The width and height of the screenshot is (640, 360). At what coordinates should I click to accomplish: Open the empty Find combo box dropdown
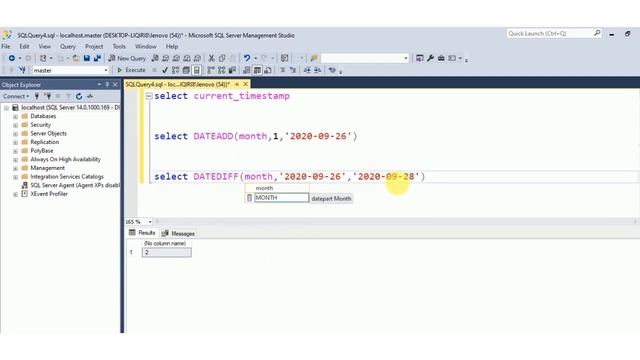coord(405,58)
